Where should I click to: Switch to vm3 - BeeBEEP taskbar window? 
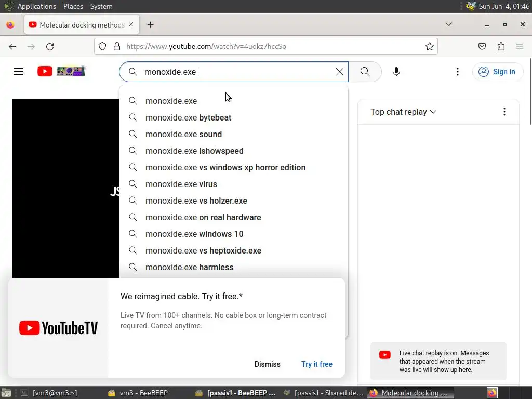click(x=138, y=393)
